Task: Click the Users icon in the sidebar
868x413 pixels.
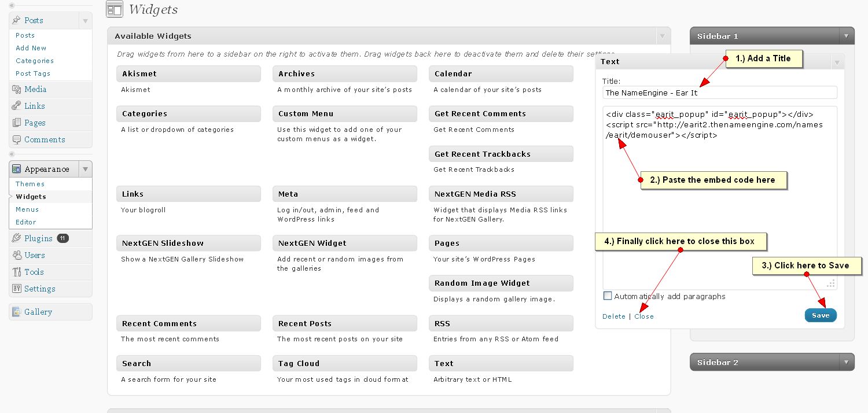Action: [x=16, y=255]
